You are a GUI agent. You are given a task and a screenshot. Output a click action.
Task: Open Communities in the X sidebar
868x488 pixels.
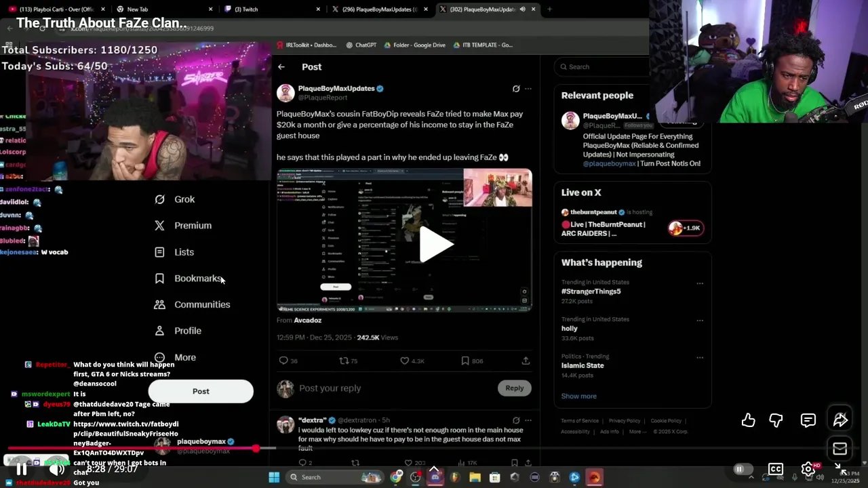pos(193,304)
